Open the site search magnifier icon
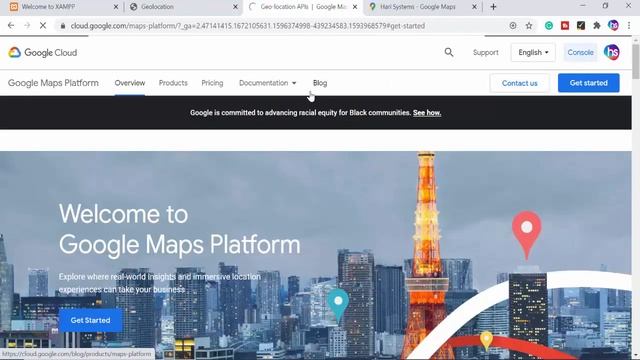 (449, 52)
